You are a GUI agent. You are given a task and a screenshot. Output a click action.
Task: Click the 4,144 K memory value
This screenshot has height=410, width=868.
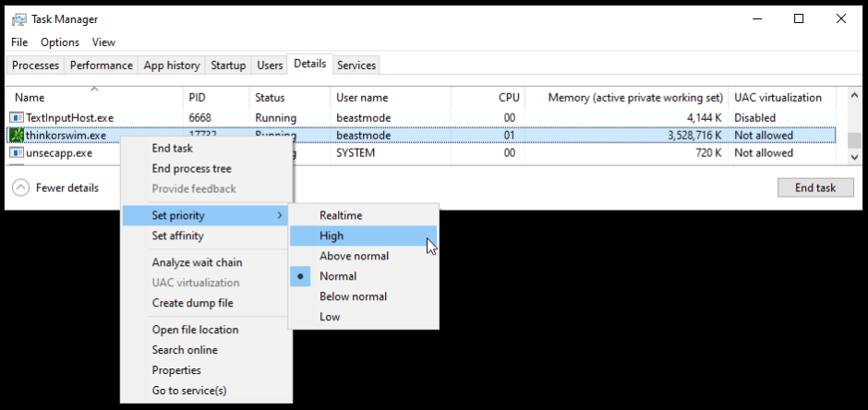(705, 118)
